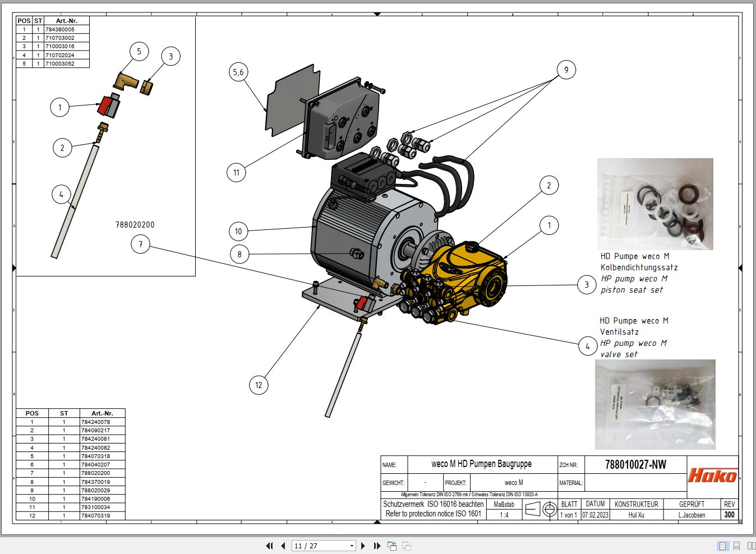The width and height of the screenshot is (756, 554).
Task: Click sub-assembly label 788020200 in inset
Action: [135, 225]
